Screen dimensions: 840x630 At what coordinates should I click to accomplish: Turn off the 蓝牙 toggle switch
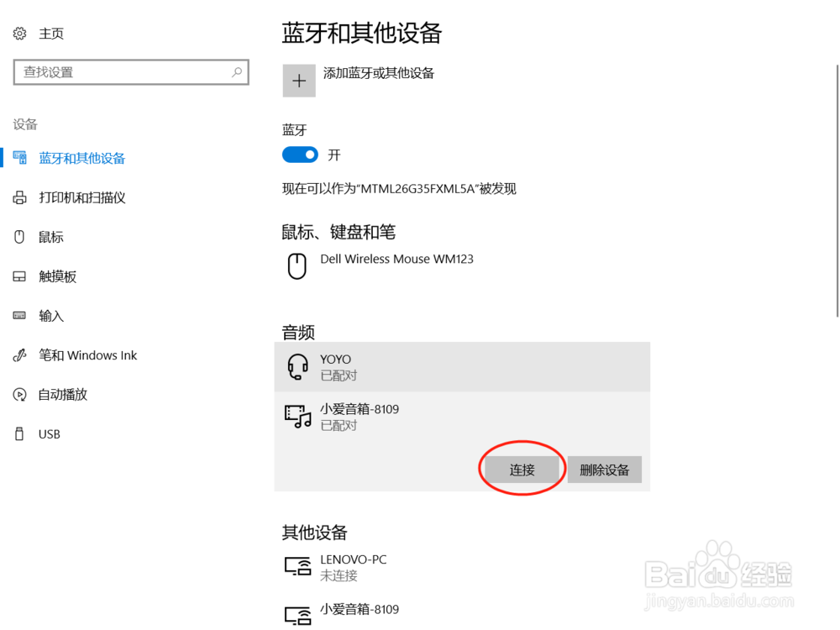point(300,155)
